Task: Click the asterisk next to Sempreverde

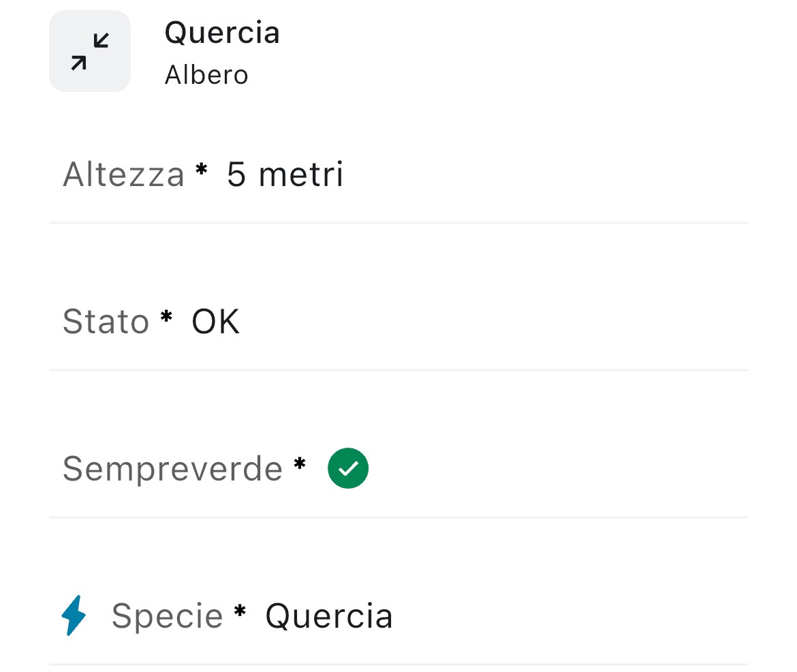Action: pyautogui.click(x=300, y=465)
